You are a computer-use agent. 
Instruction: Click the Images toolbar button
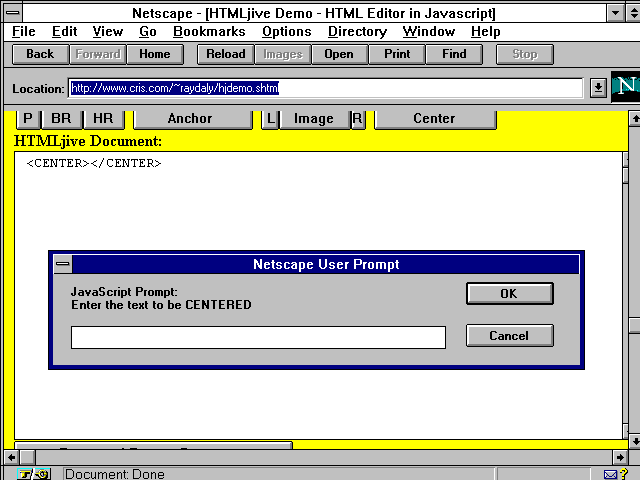coord(283,54)
